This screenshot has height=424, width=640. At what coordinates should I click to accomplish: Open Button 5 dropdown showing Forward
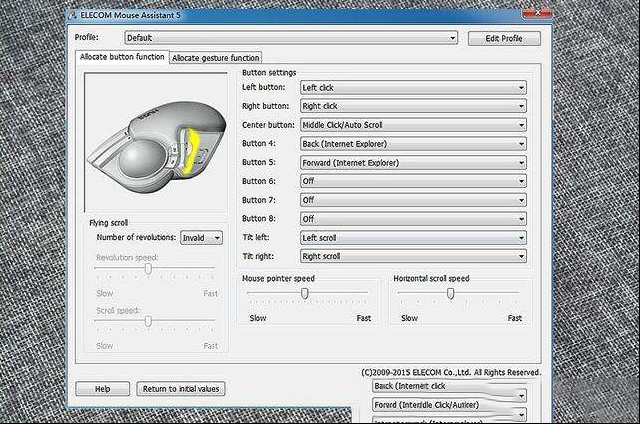coord(413,162)
